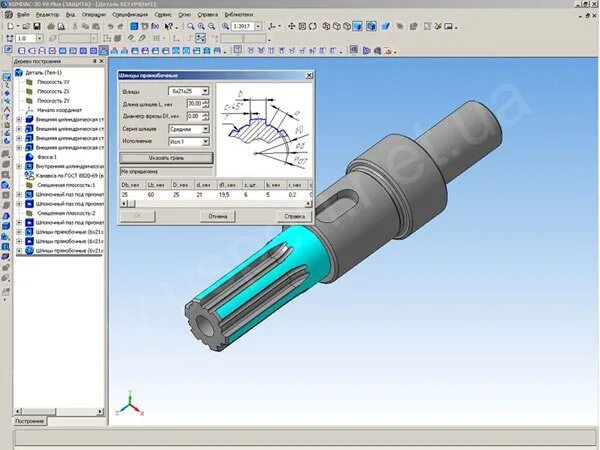
Task: Open the Библиотеки menu
Action: coord(239,15)
